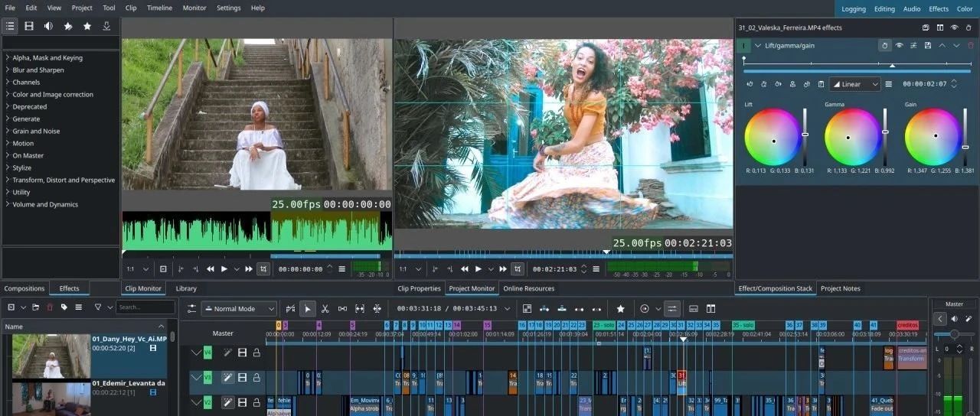Open the Normal Mode edit mode dropdown
The image size is (980, 416).
point(239,309)
